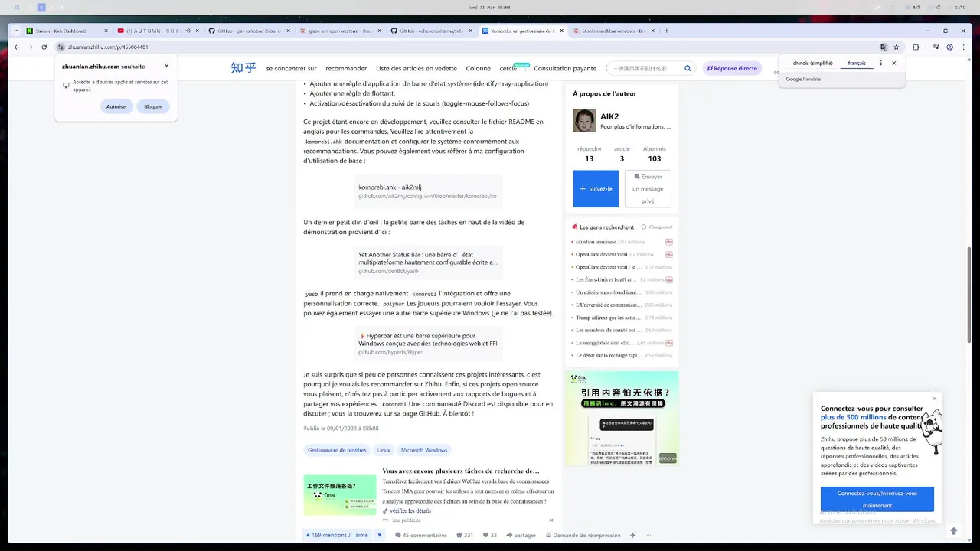This screenshot has height=551, width=980.
Task: Switch to the GitHub glzr-io/zebar tab
Action: tap(250, 31)
